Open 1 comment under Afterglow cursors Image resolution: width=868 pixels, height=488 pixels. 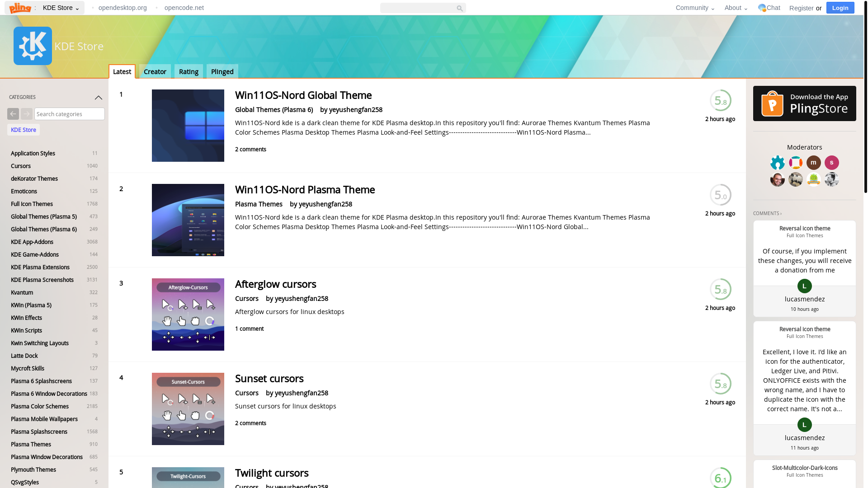point(249,329)
